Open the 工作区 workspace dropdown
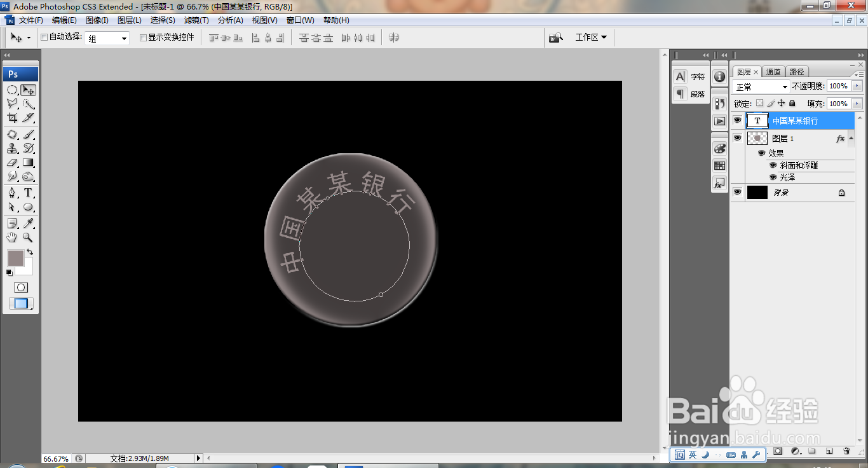Screen dimensions: 868x468 tap(591, 38)
